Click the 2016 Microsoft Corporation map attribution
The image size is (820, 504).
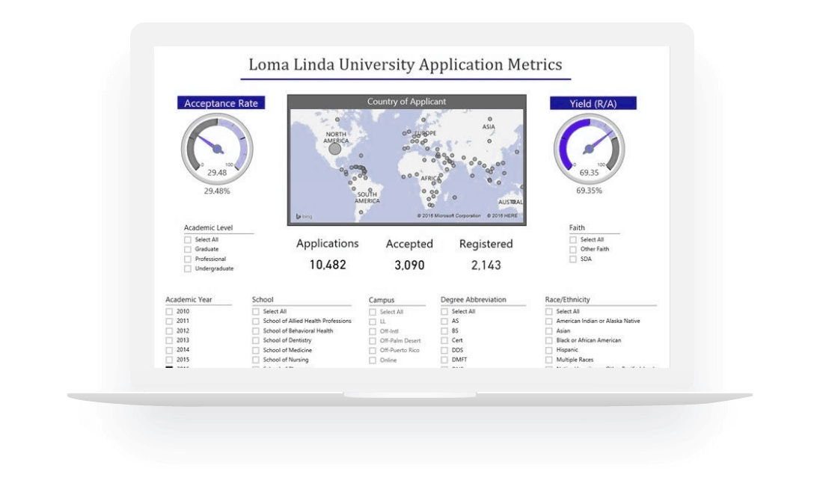point(449,215)
